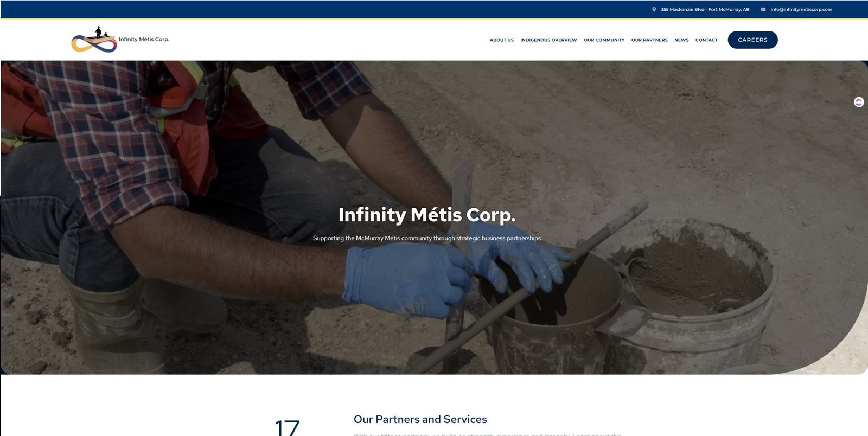Go to the Our Community page
Screen dimensions: 868x436
click(x=604, y=40)
